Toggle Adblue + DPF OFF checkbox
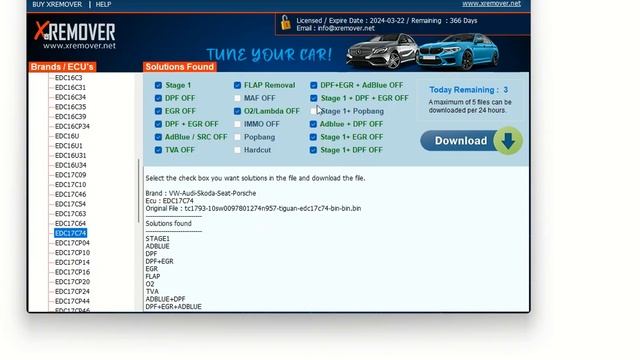Image resolution: width=640 pixels, height=360 pixels. click(313, 124)
